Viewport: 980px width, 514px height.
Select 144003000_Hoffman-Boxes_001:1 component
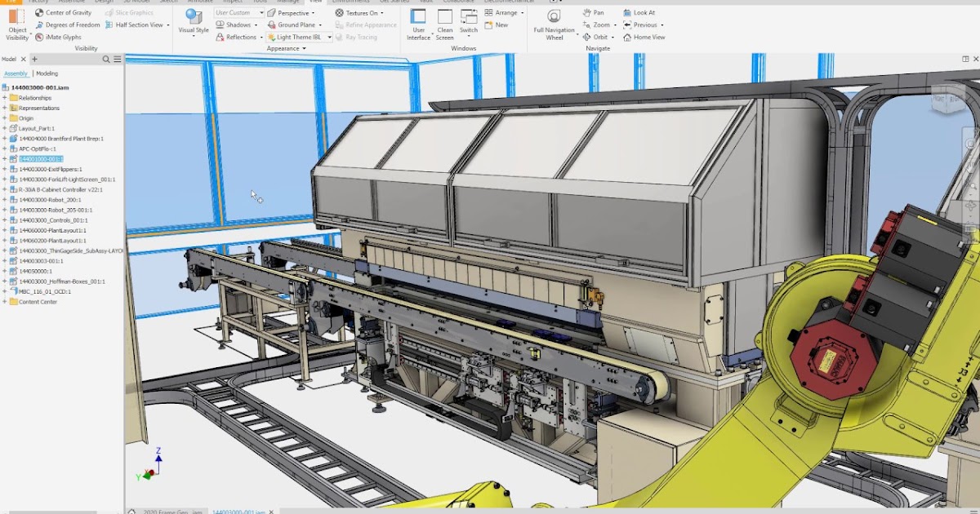tap(62, 281)
